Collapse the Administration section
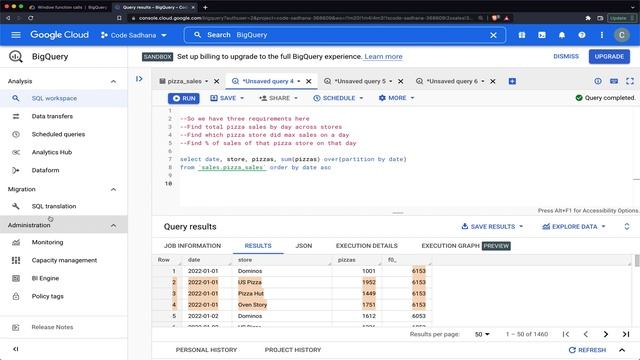The height and width of the screenshot is (360, 640). pyautogui.click(x=113, y=225)
